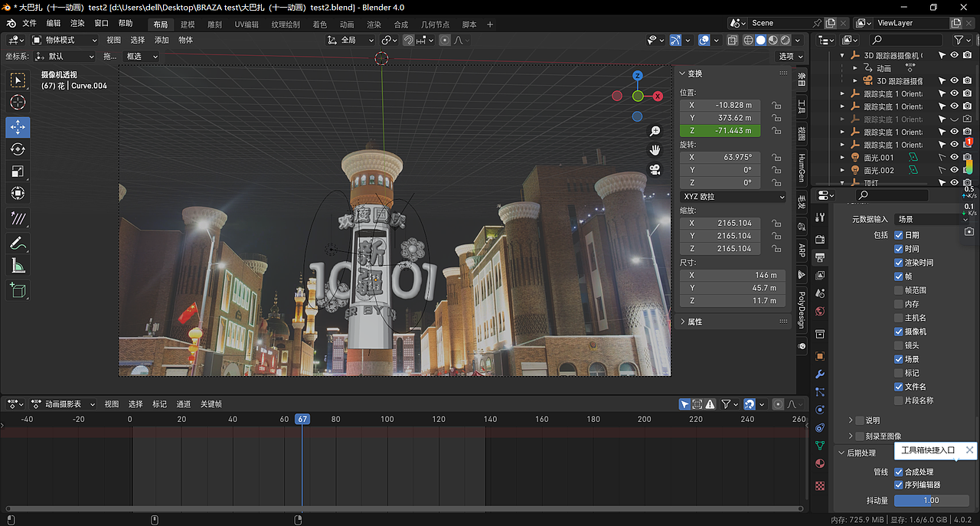This screenshot has width=980, height=526.
Task: Select the 3D Cursor tool
Action: click(x=18, y=103)
